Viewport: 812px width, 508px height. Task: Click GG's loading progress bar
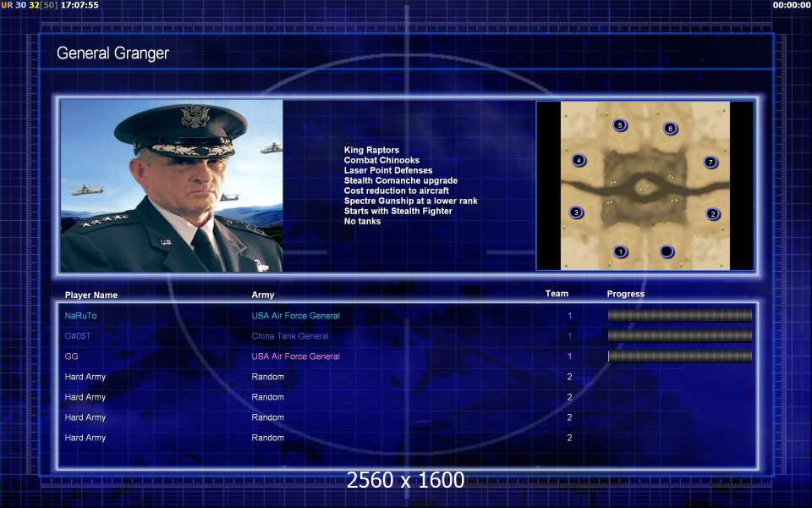pos(679,356)
